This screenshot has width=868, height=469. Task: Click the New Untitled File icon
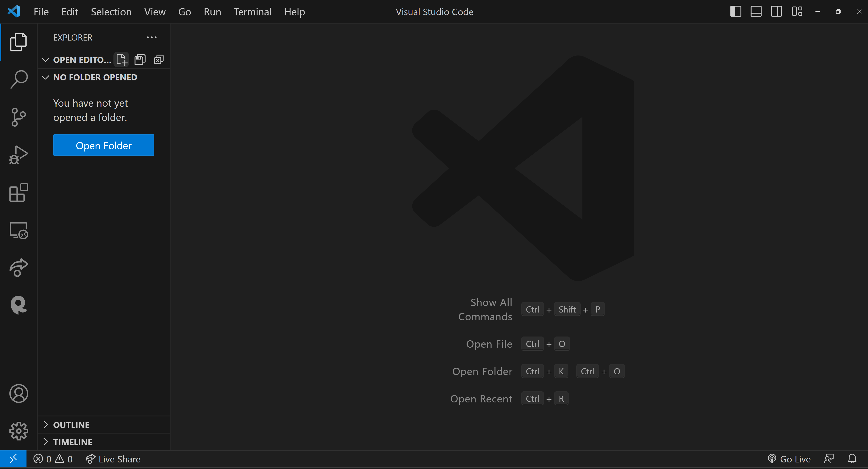click(121, 60)
